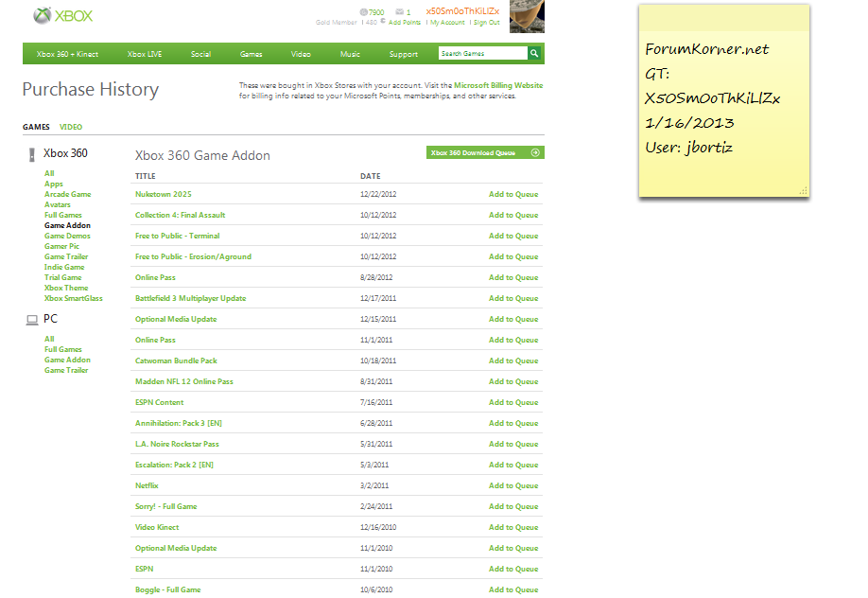
Task: Open the Games menu
Action: pos(251,54)
